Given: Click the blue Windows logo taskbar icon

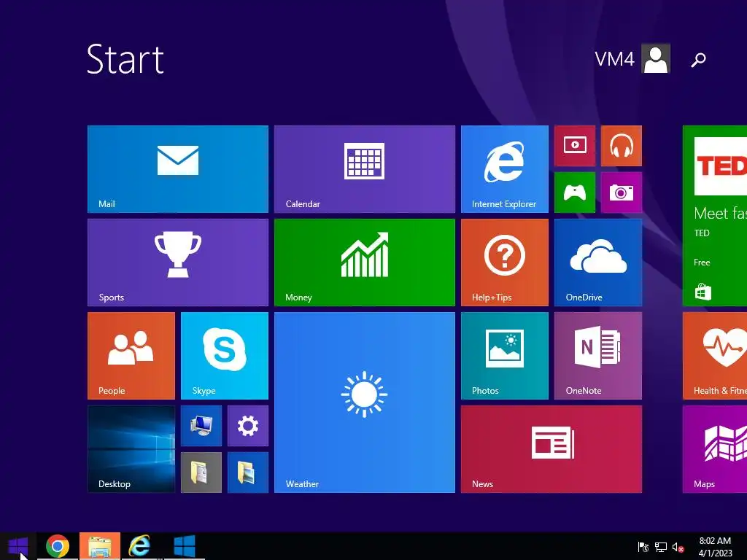Looking at the screenshot, I should [185, 546].
